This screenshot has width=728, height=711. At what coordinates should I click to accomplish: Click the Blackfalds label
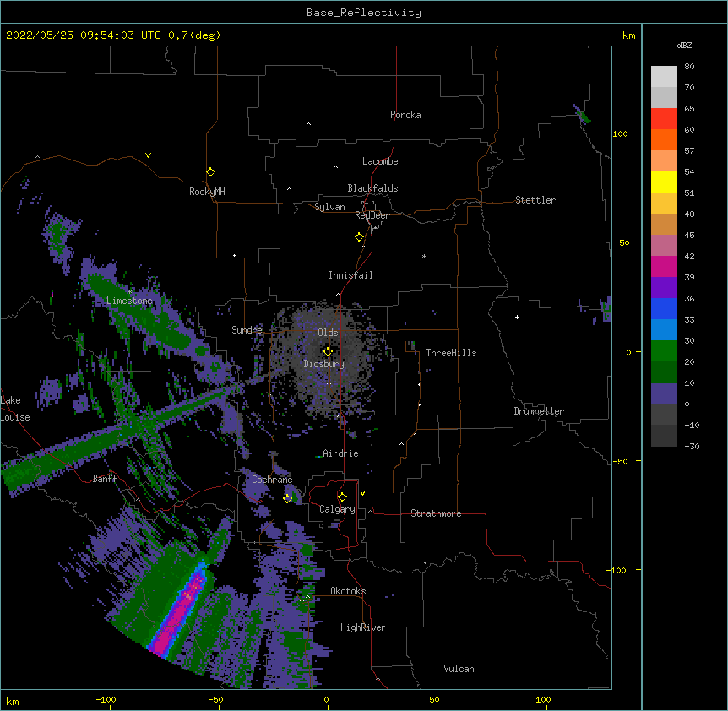[x=372, y=188]
